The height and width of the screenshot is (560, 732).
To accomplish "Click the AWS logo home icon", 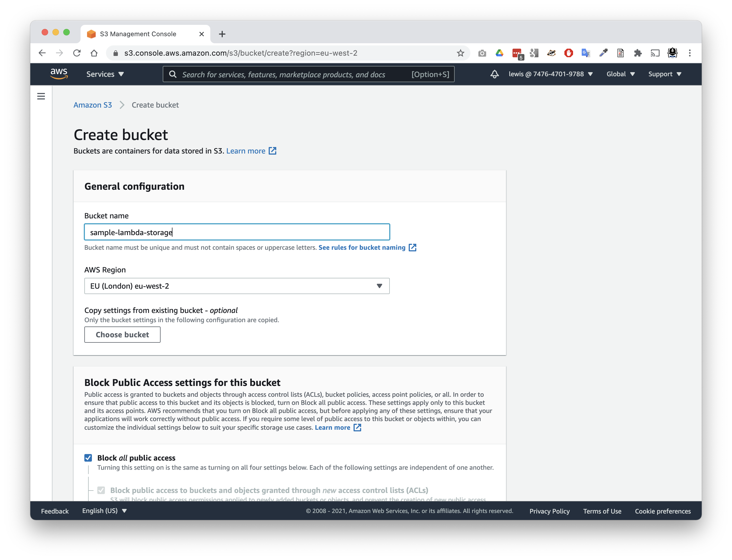I will click(59, 74).
